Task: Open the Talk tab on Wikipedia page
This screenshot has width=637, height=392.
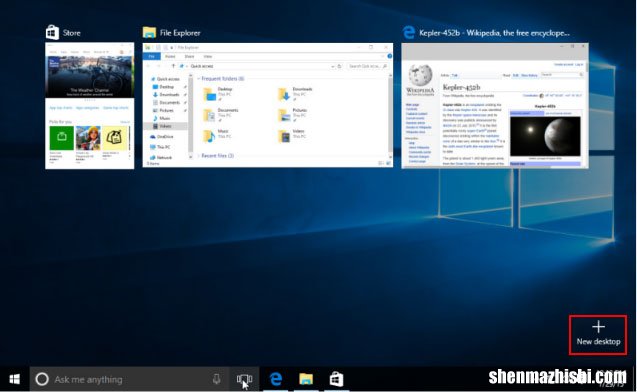Action: 455,75
